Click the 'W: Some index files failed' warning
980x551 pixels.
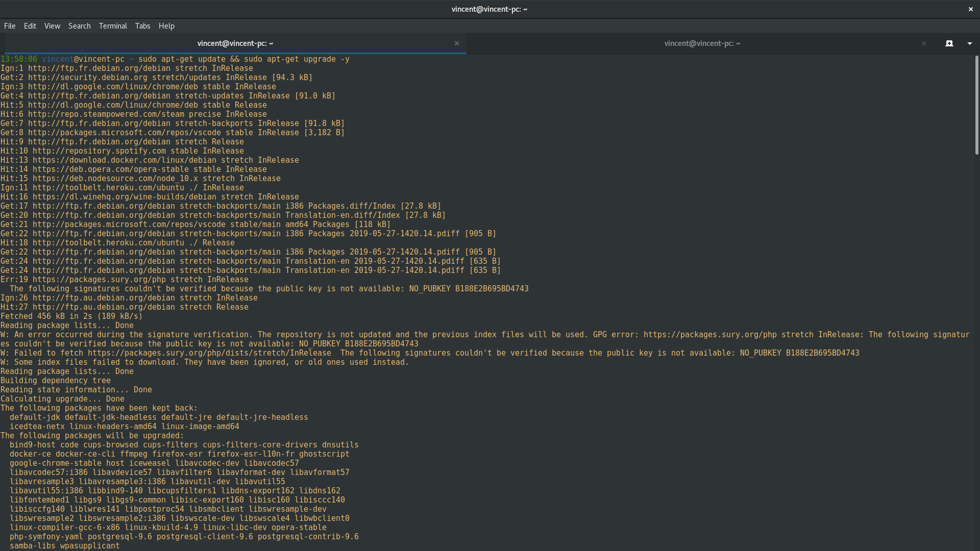pyautogui.click(x=205, y=362)
